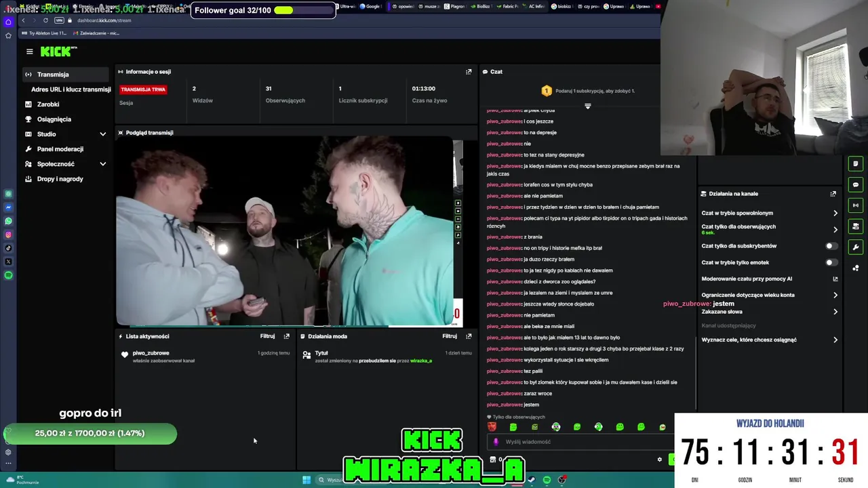Viewport: 868px width, 488px height.
Task: Open TikTok in the browser sidebar
Action: click(x=8, y=248)
